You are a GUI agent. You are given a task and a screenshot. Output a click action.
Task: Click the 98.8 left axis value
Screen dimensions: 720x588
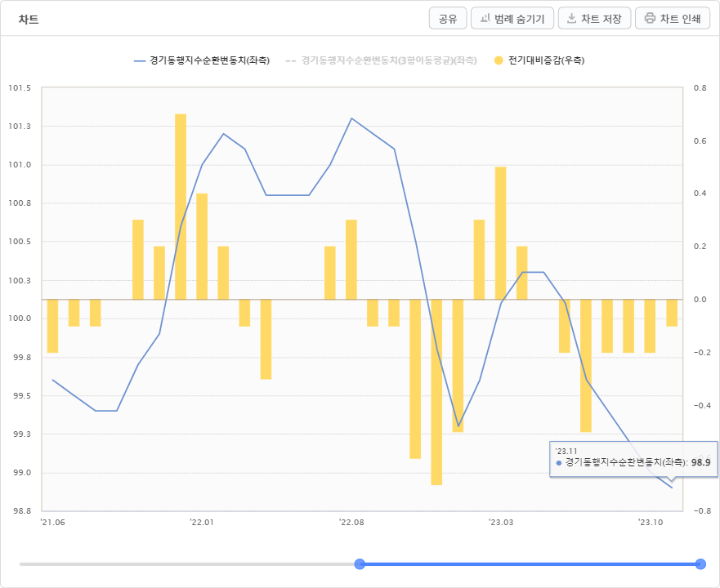click(22, 511)
